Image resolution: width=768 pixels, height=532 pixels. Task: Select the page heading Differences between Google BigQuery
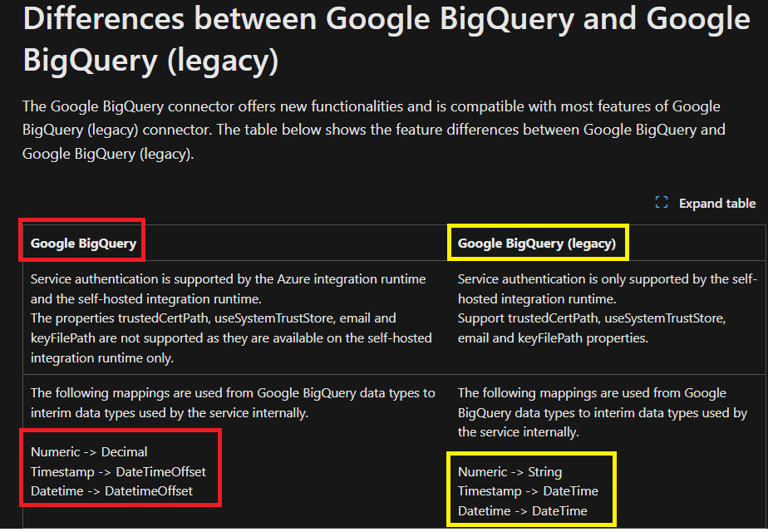386,40
